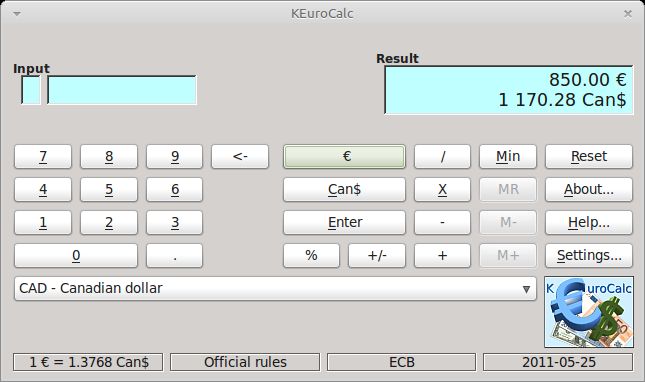Click the About button
The width and height of the screenshot is (645, 382).
[589, 189]
